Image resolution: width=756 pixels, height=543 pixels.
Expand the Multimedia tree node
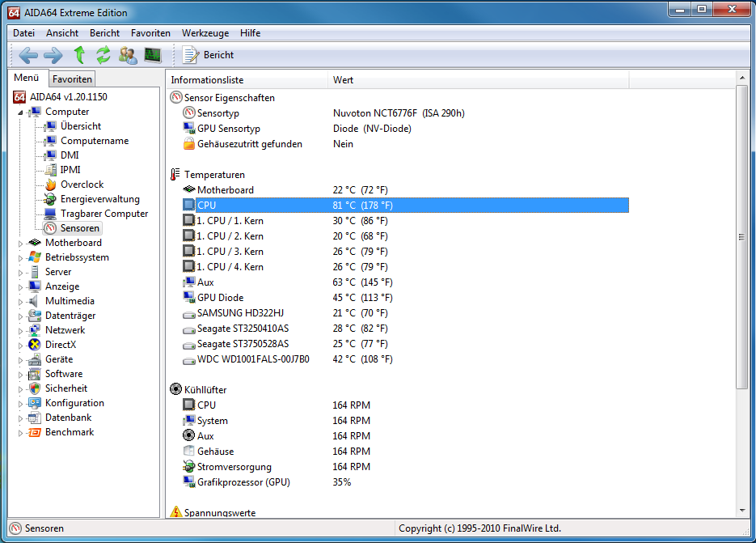20,302
